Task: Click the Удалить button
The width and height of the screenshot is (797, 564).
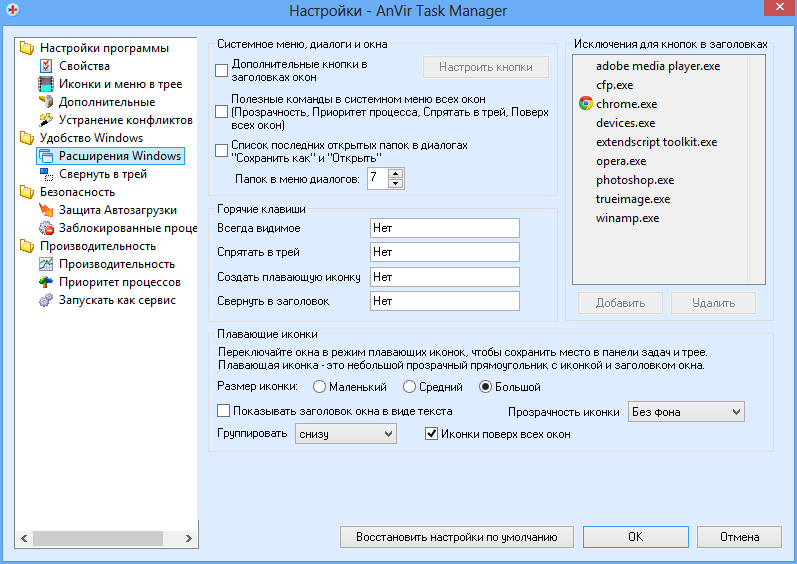Action: tap(713, 303)
